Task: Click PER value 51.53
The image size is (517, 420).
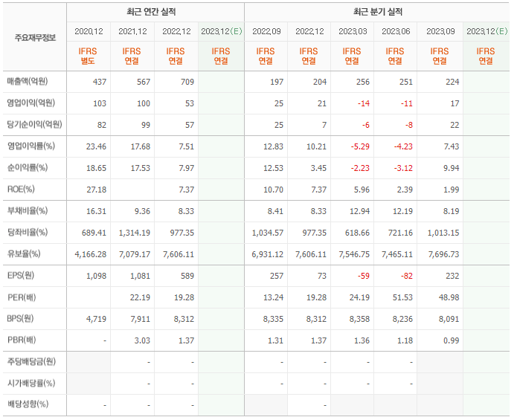Action: [x=403, y=298]
